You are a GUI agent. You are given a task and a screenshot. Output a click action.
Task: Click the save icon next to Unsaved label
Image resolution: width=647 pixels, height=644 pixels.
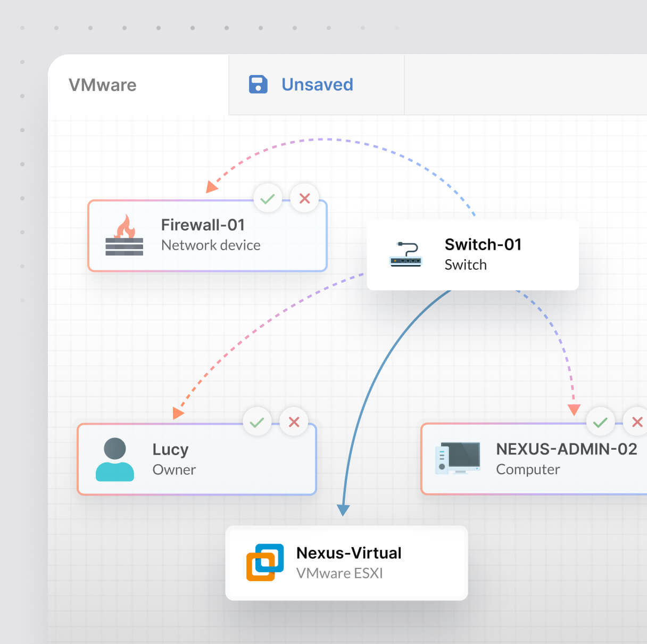pyautogui.click(x=258, y=84)
